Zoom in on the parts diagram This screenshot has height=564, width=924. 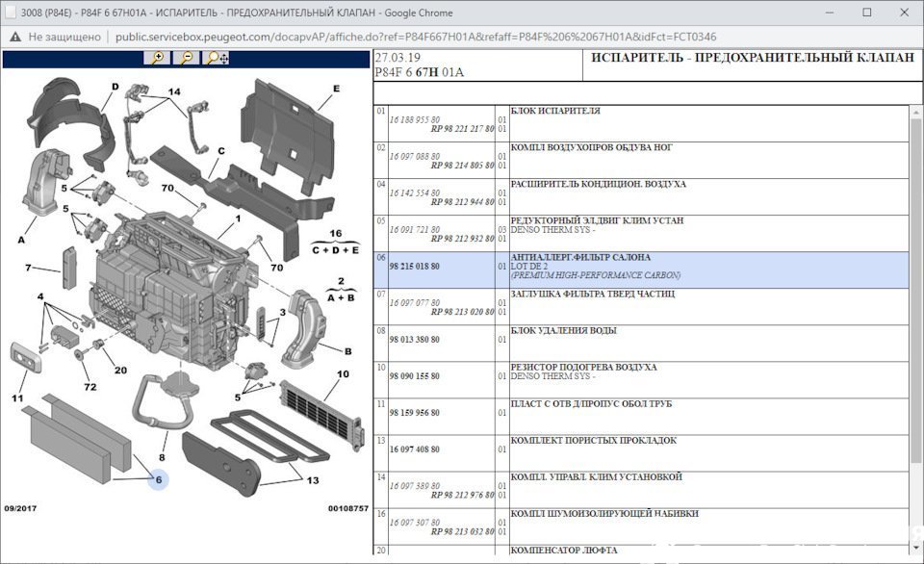click(x=157, y=58)
